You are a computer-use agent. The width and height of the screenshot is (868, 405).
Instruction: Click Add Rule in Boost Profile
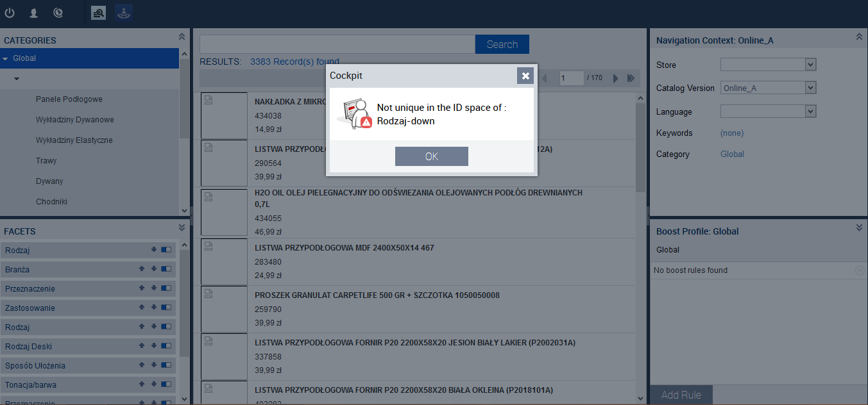click(681, 395)
